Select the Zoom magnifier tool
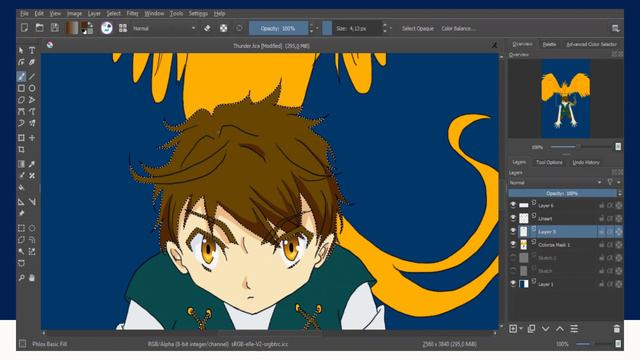Image resolution: width=640 pixels, height=360 pixels. [x=21, y=278]
